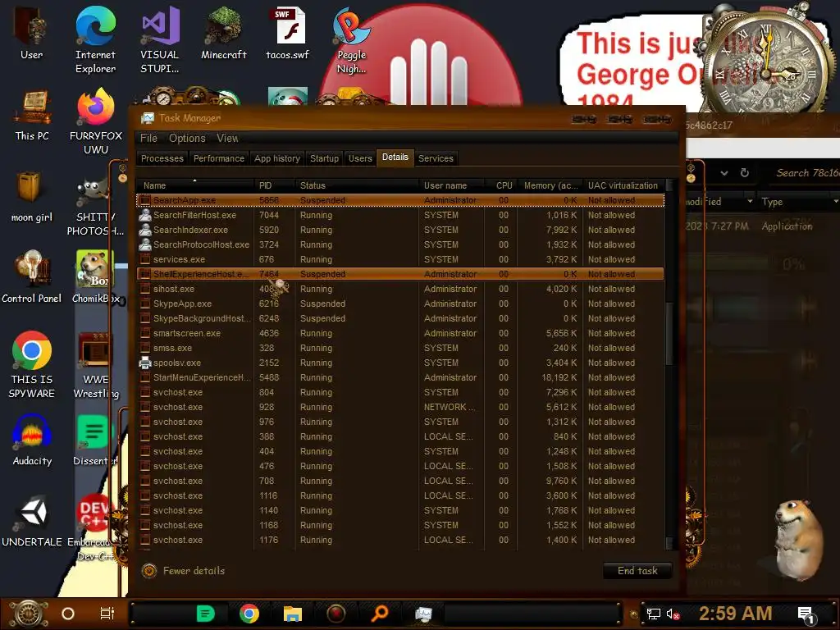
Task: Open the SHITTY PHOTOSH... GIMP icon
Action: pos(95,207)
